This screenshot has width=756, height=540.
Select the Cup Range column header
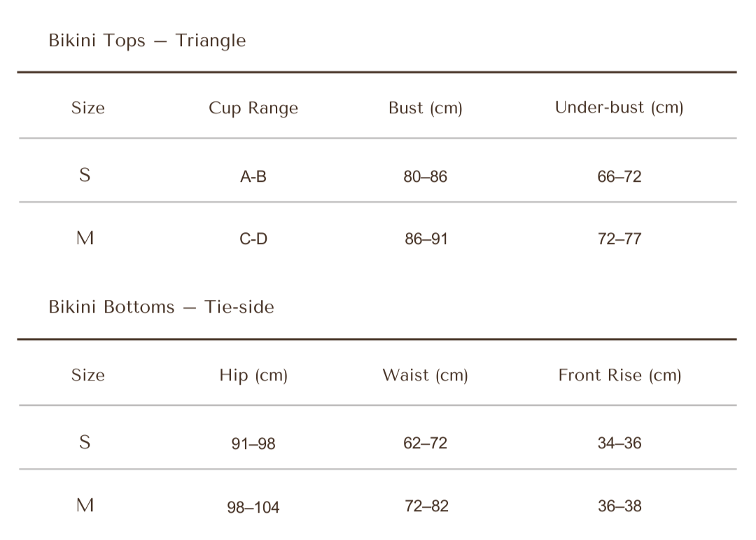(253, 108)
